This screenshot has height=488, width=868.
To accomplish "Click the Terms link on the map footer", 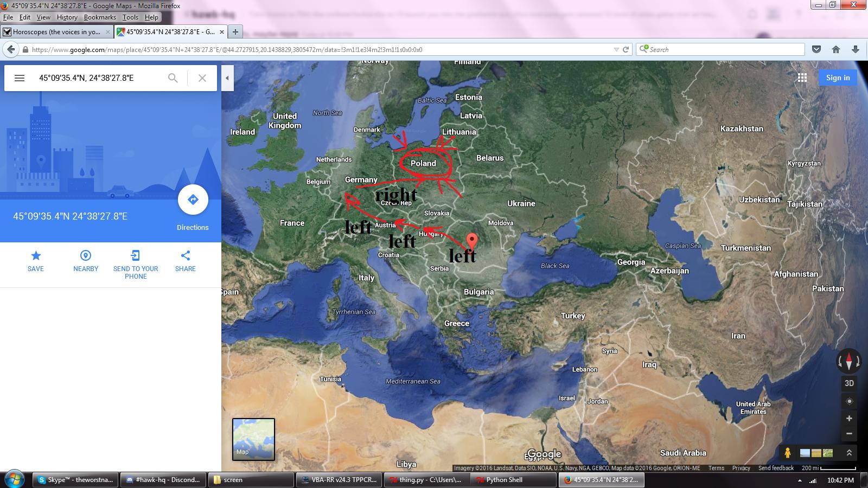I will [716, 468].
